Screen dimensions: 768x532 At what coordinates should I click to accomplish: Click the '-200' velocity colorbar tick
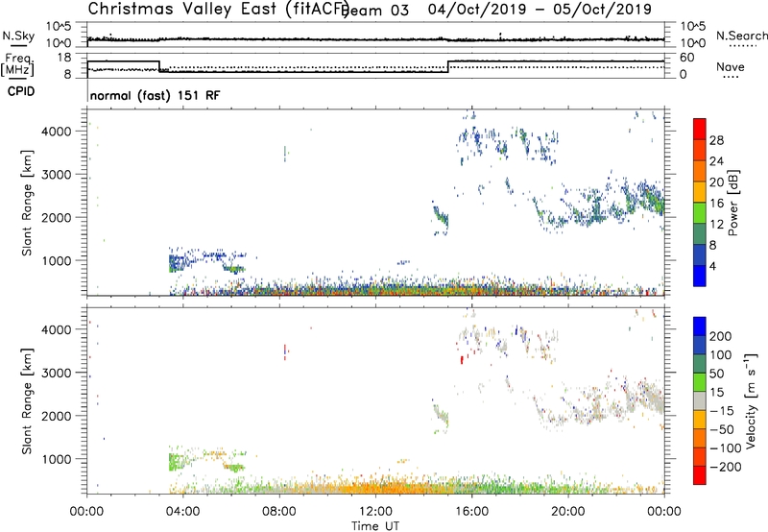(725, 467)
